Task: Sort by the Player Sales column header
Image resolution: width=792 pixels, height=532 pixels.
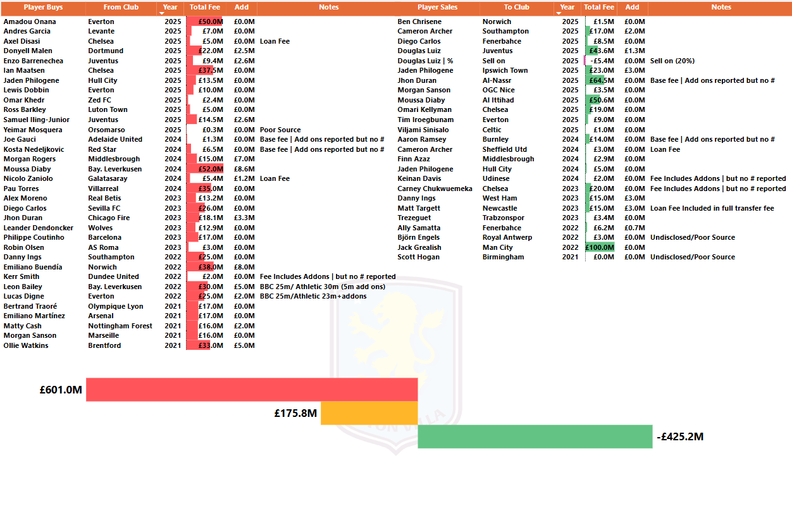Action: tap(437, 8)
